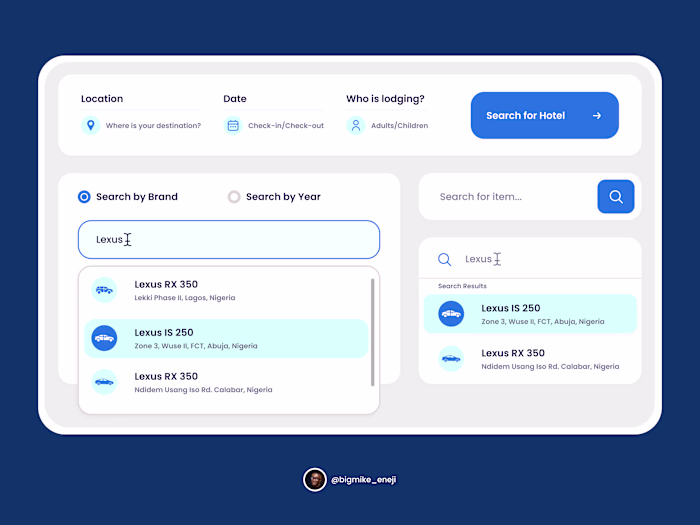700x525 pixels.
Task: Click car icon of IS 250 in Search Results
Action: [x=451, y=314]
